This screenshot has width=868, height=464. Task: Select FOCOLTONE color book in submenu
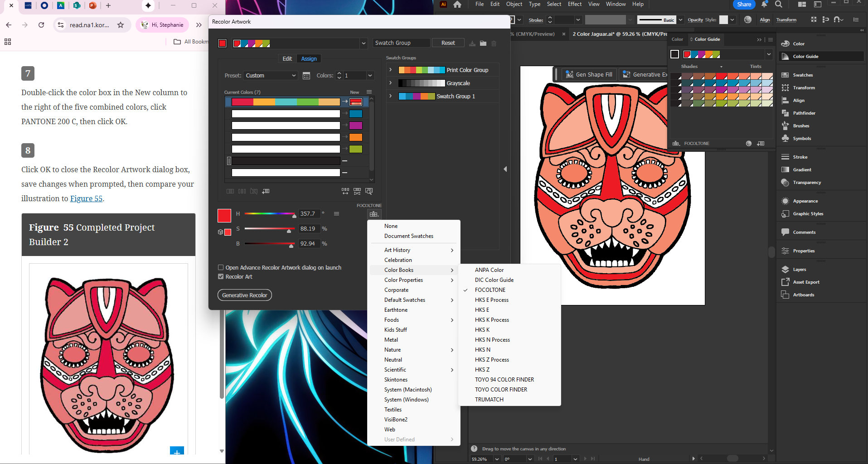(x=490, y=290)
